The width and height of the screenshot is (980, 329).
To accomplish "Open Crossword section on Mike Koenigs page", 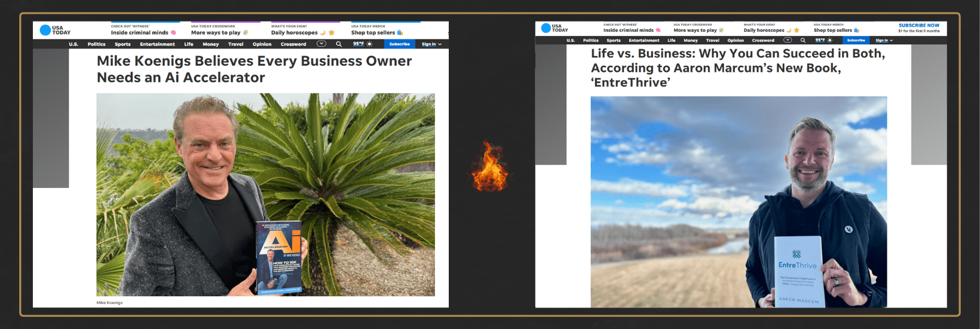I will (x=293, y=44).
